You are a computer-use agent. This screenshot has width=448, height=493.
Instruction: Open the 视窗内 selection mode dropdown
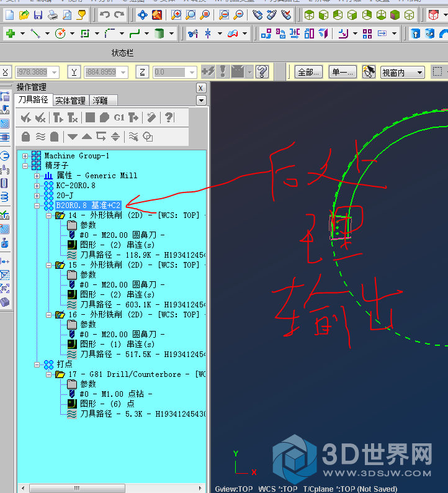point(419,73)
